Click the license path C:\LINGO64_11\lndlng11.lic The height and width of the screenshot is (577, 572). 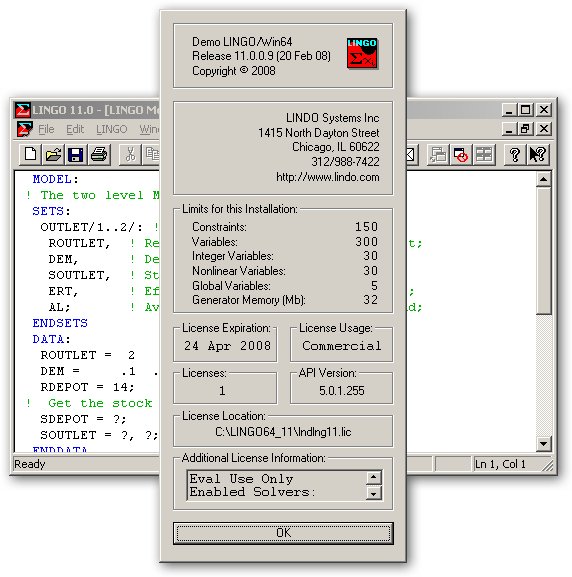coord(283,431)
